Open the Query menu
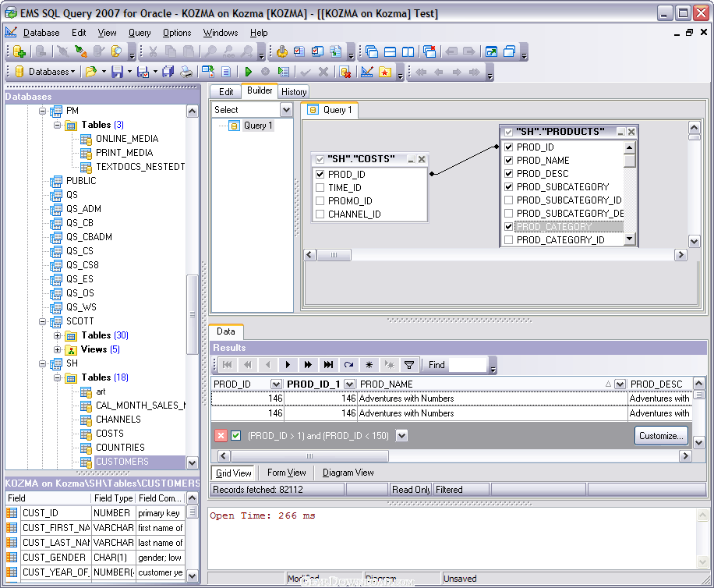Image resolution: width=714 pixels, height=588 pixels. pyautogui.click(x=140, y=33)
